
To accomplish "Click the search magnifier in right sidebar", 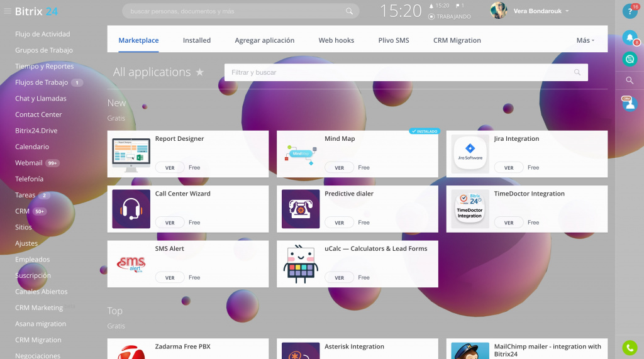I will (x=629, y=80).
